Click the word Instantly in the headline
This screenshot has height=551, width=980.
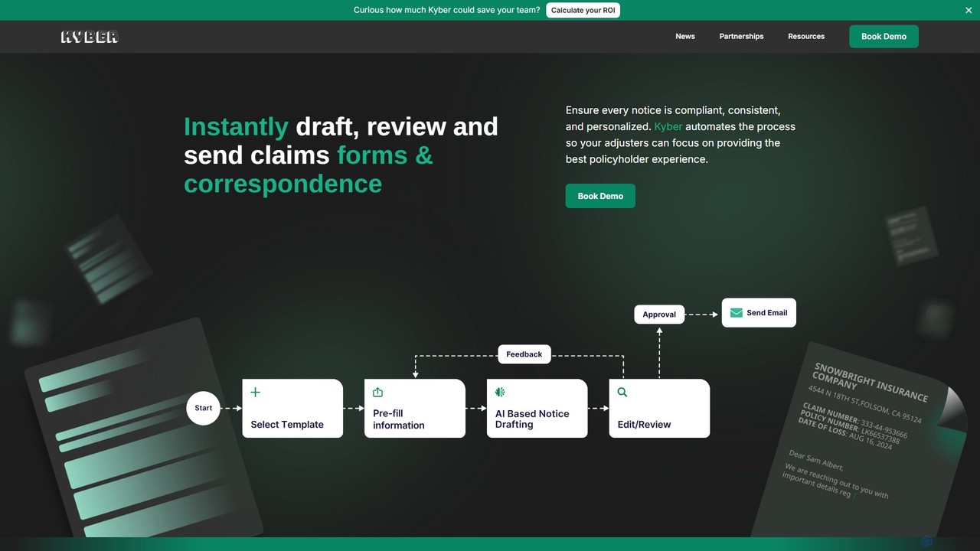[236, 126]
